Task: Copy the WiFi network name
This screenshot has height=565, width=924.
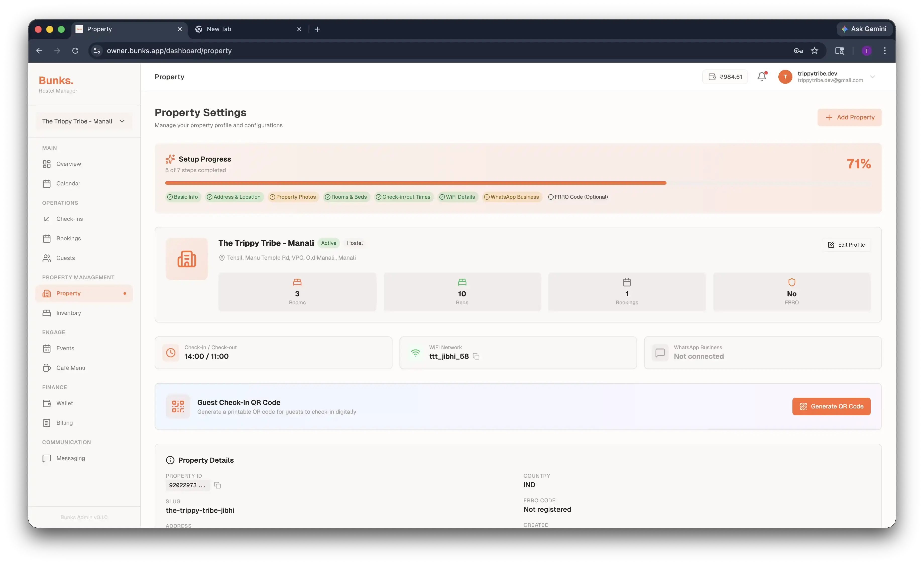Action: [x=476, y=356]
